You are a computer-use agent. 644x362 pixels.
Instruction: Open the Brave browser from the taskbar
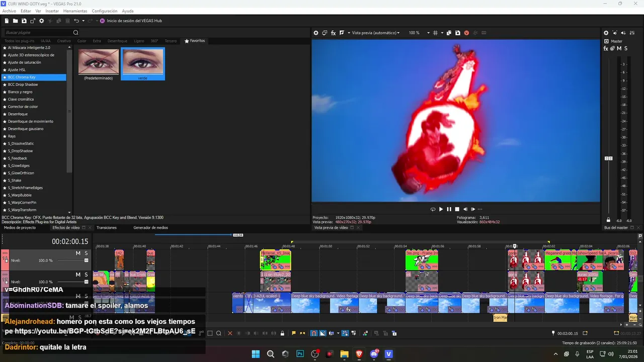tap(359, 354)
